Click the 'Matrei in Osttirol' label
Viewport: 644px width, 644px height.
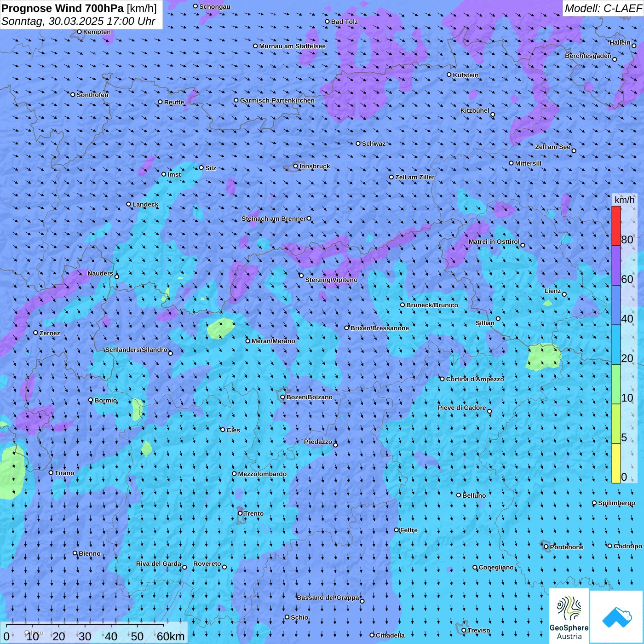pos(494,241)
